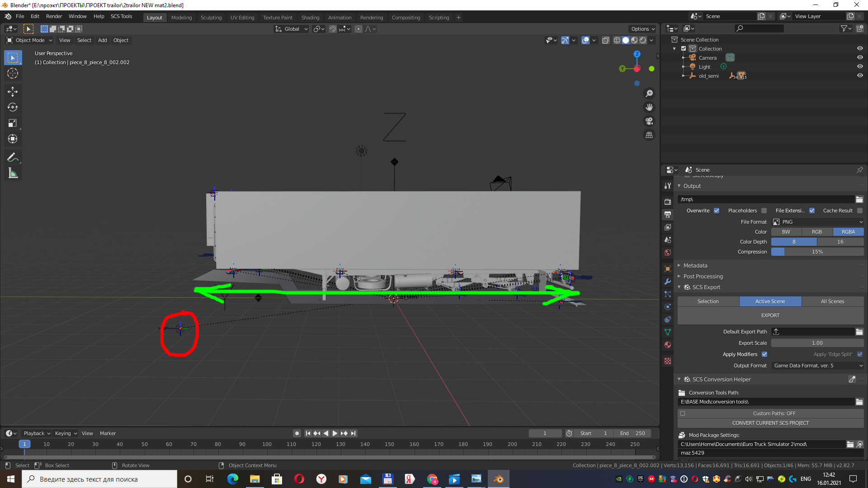The width and height of the screenshot is (868, 488).
Task: Open viewport Options dropdown
Action: pos(643,29)
